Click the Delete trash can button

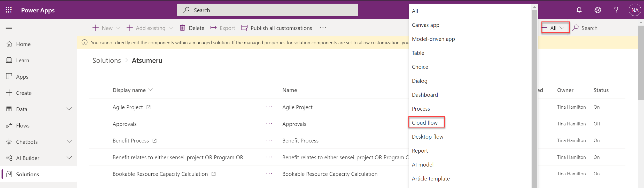click(x=192, y=28)
